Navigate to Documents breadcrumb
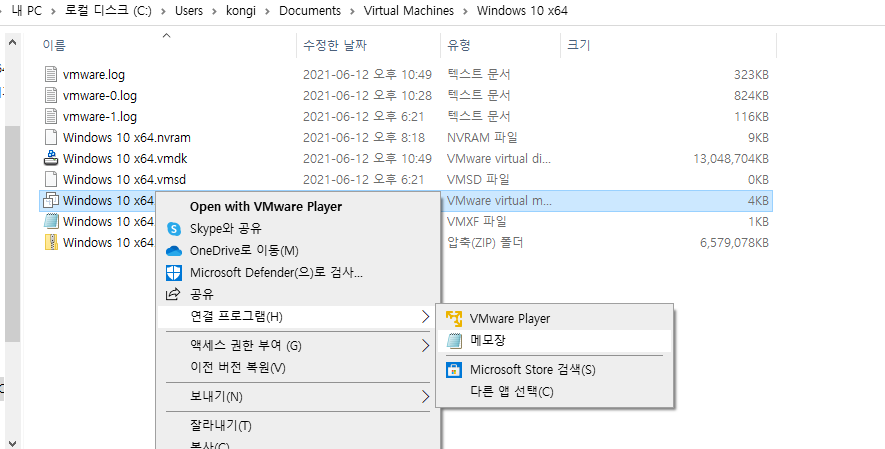The height and width of the screenshot is (449, 885). click(310, 11)
